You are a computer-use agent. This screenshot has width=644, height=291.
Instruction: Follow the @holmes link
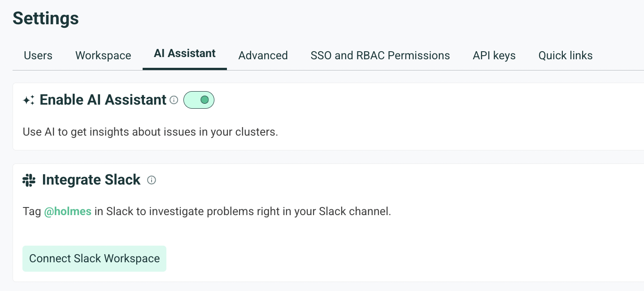(x=68, y=211)
